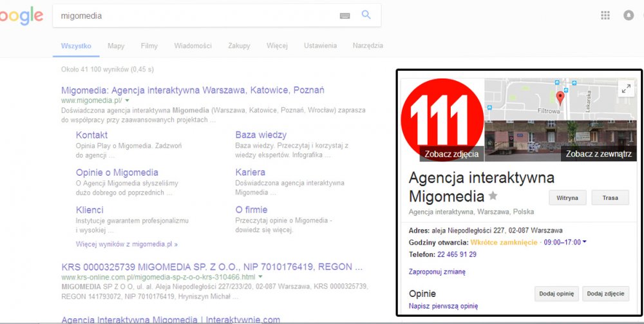Open the Klienci sitelink
Screen dimensions: 644x324
click(90, 210)
